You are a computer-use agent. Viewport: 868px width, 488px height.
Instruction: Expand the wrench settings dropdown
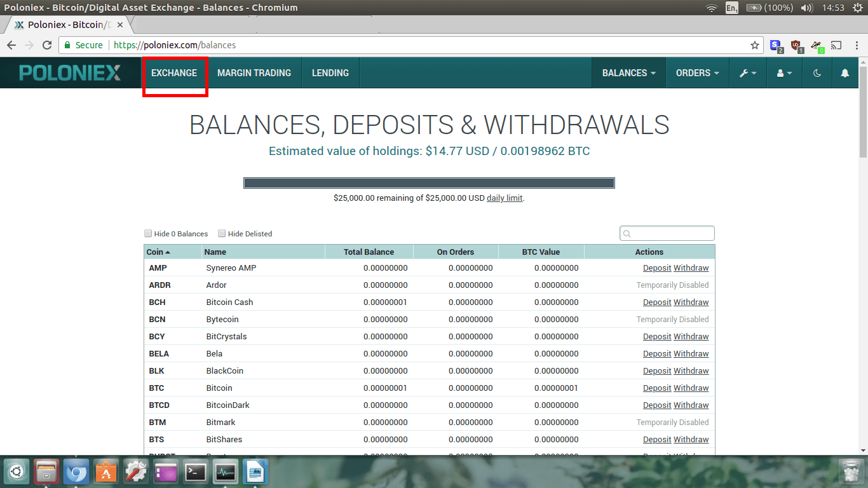[x=748, y=73]
